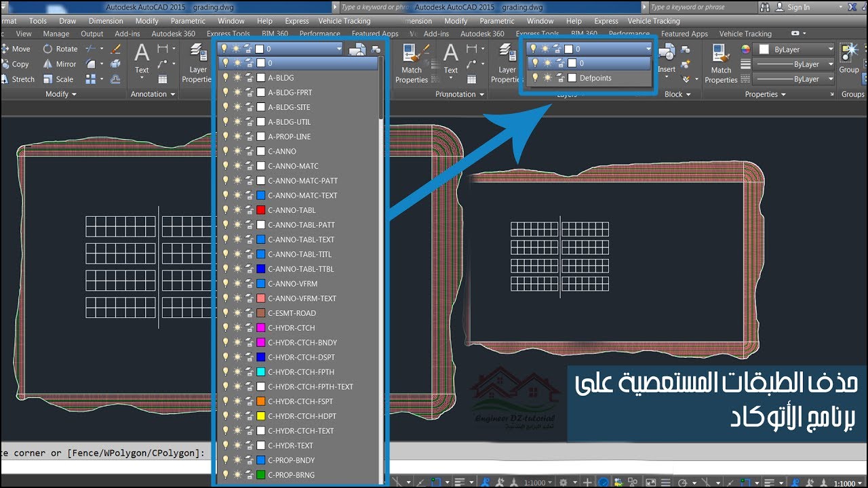Image resolution: width=868 pixels, height=488 pixels.
Task: Switch to Manage ribbon tab
Action: click(56, 34)
